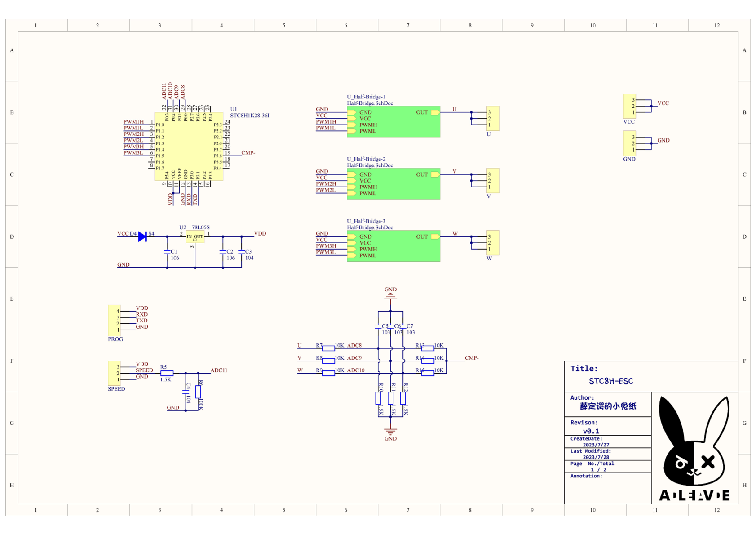Click the 'SPEED' net label on the SPEED header
The image size is (756, 535).
[x=144, y=370]
